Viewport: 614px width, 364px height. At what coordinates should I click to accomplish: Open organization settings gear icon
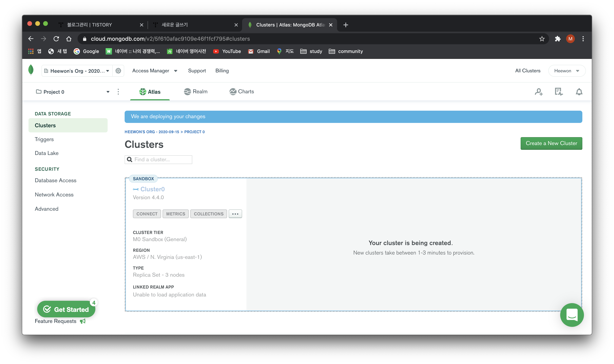tap(118, 71)
